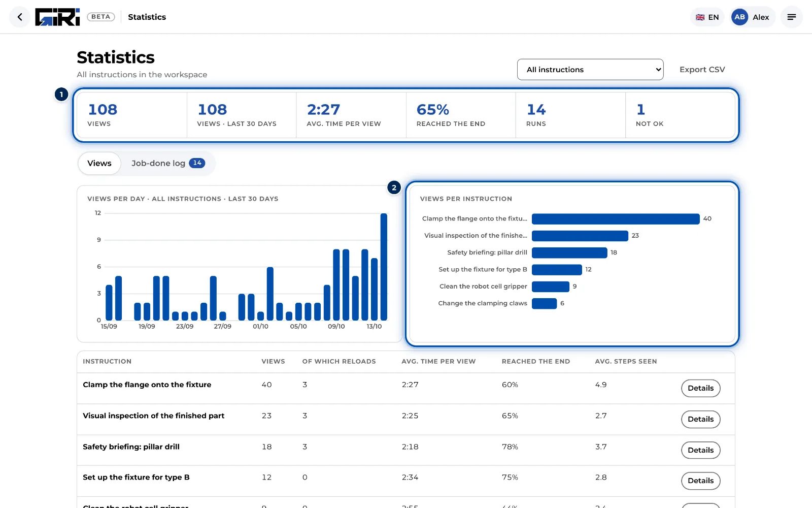Click the Alex username label
This screenshot has width=812, height=508.
click(x=761, y=17)
